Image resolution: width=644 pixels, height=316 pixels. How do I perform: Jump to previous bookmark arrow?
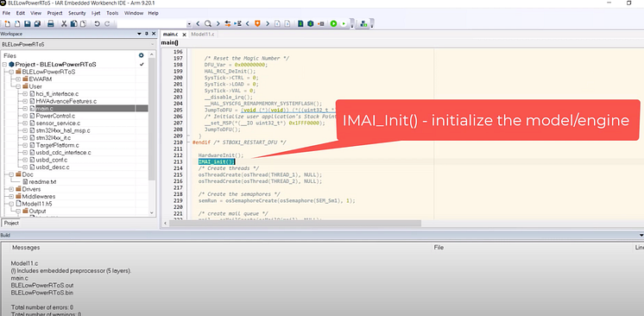click(247, 24)
